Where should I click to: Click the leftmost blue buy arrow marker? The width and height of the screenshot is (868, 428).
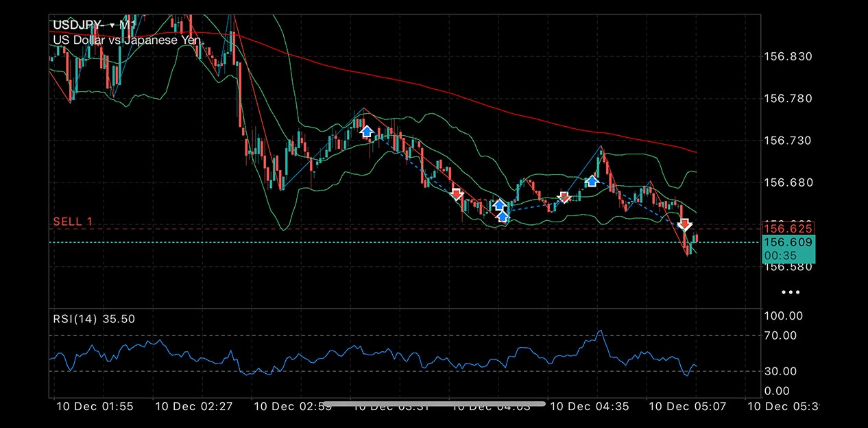pos(366,131)
